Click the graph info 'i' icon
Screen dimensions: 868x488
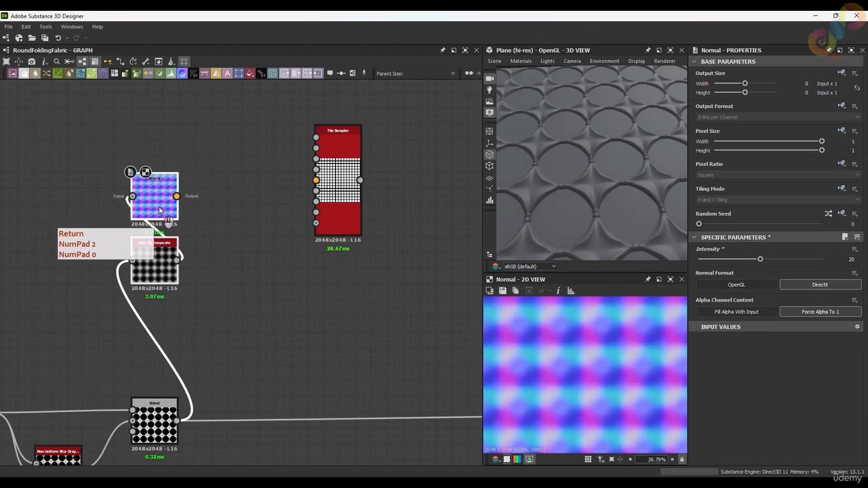[x=44, y=62]
